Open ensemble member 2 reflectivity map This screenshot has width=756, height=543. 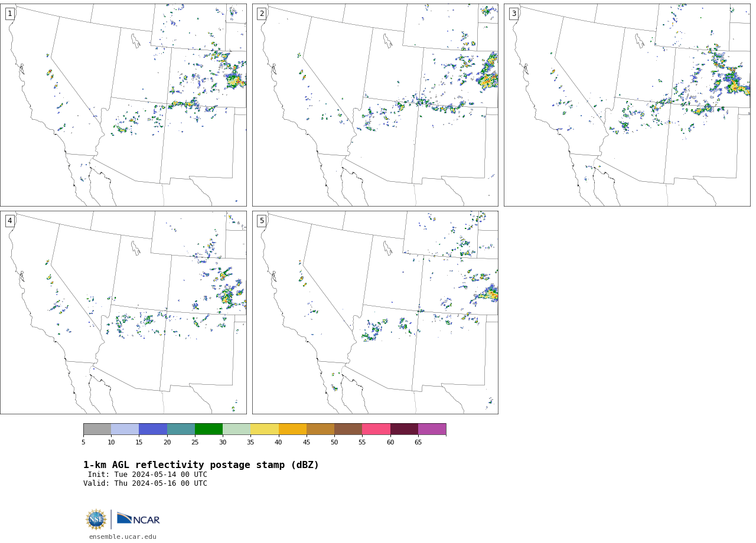[375, 105]
